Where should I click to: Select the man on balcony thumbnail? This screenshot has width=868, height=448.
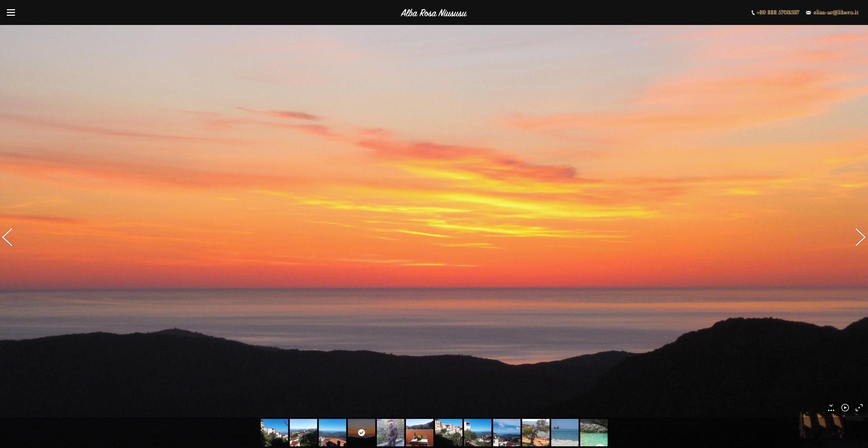coord(391,433)
